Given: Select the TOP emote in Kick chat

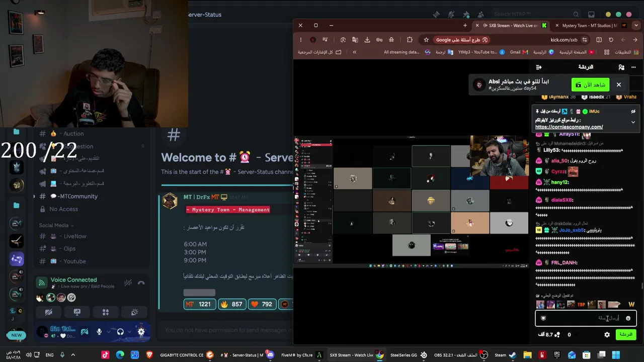Looking at the screenshot, I should [581, 304].
